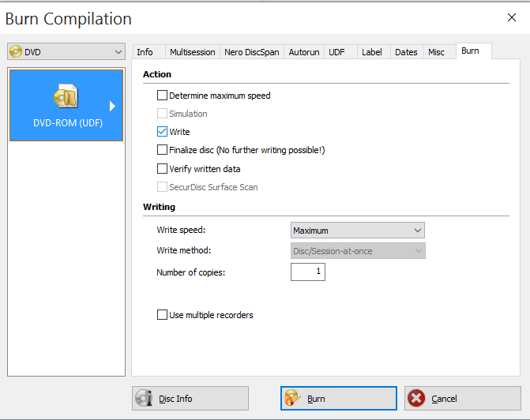Click the Disc Info button

(190, 399)
